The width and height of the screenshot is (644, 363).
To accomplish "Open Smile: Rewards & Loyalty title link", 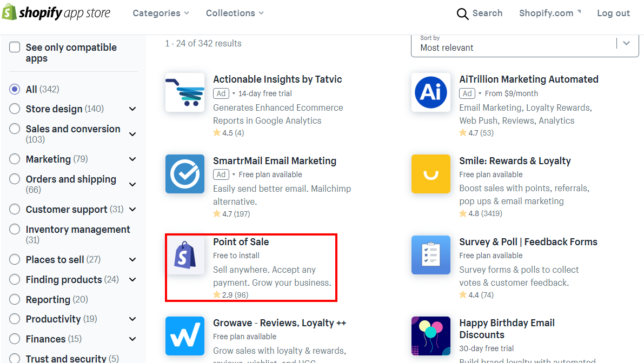I will point(515,161).
